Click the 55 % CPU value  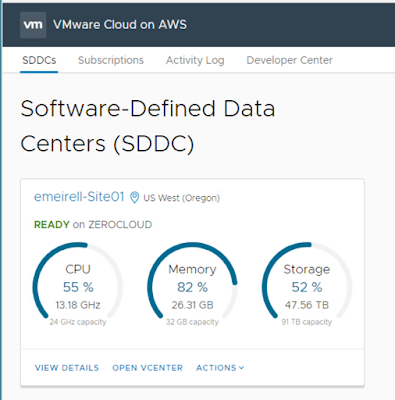(x=78, y=287)
